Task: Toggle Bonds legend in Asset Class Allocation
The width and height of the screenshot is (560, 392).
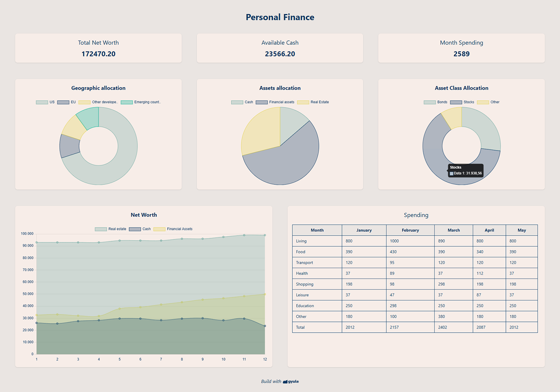Action: tap(435, 102)
